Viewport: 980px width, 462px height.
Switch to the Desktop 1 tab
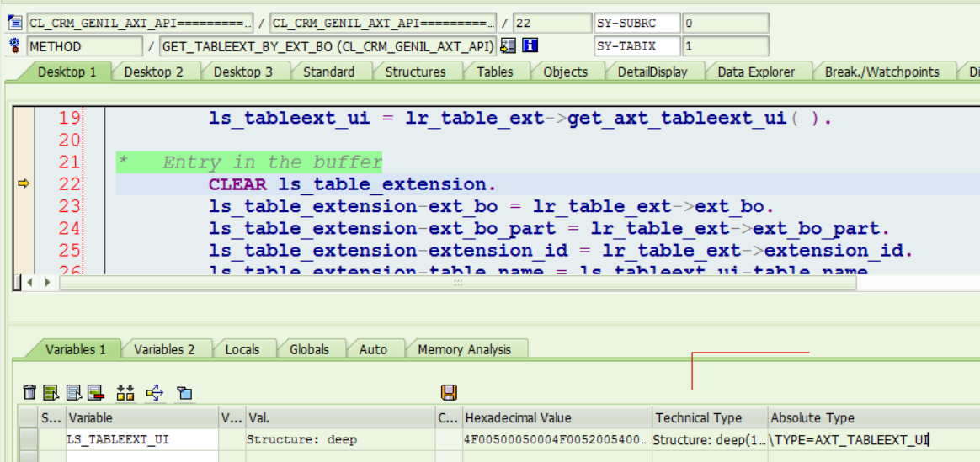pyautogui.click(x=67, y=72)
